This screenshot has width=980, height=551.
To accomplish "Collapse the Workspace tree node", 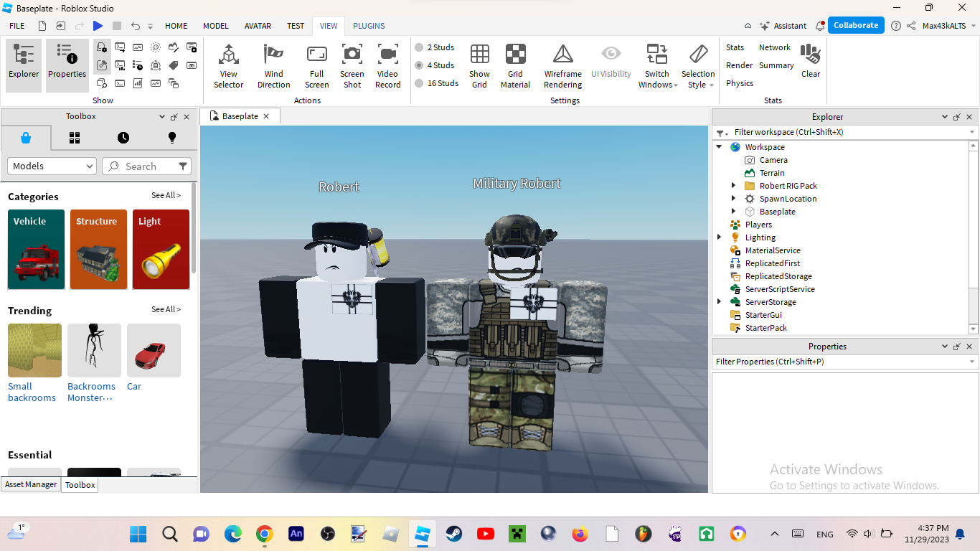I will point(720,147).
